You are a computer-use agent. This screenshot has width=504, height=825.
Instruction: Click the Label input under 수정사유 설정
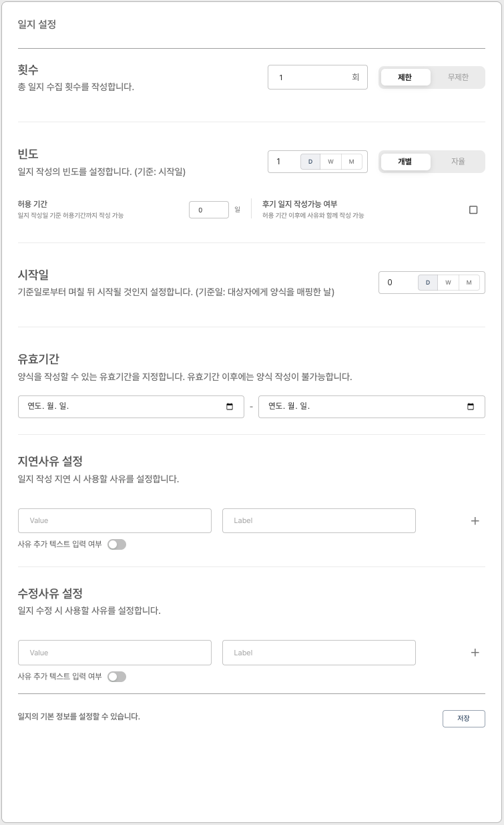pos(319,653)
